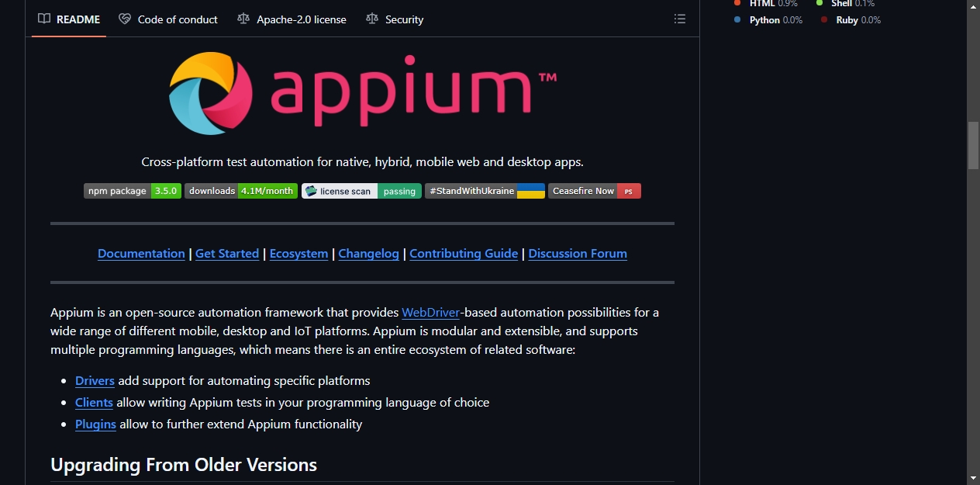Screen dimensions: 980x485
Task: Open the Plugins link
Action: click(x=95, y=424)
